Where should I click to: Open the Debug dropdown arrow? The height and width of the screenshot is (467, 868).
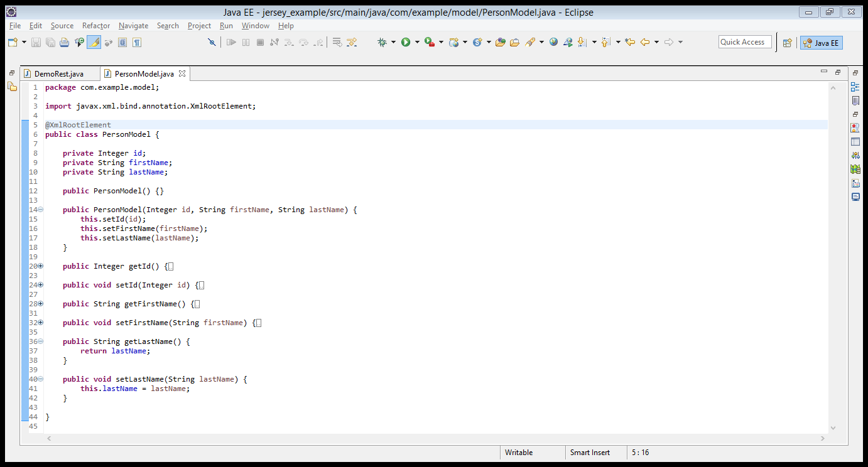click(393, 42)
